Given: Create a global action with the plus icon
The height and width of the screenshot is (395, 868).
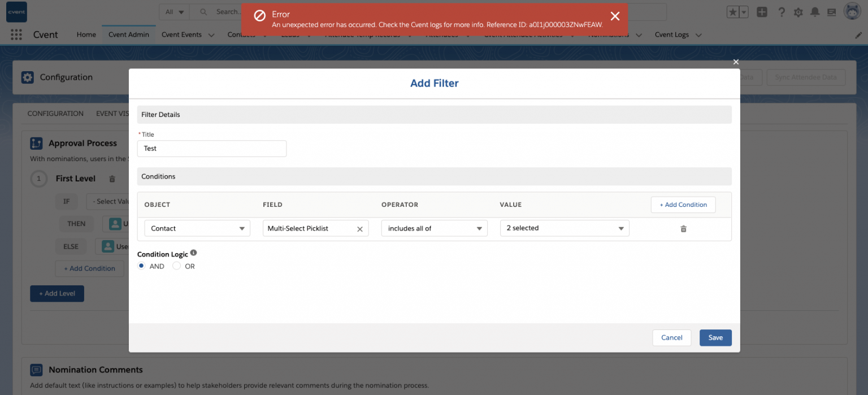Looking at the screenshot, I should [x=762, y=11].
